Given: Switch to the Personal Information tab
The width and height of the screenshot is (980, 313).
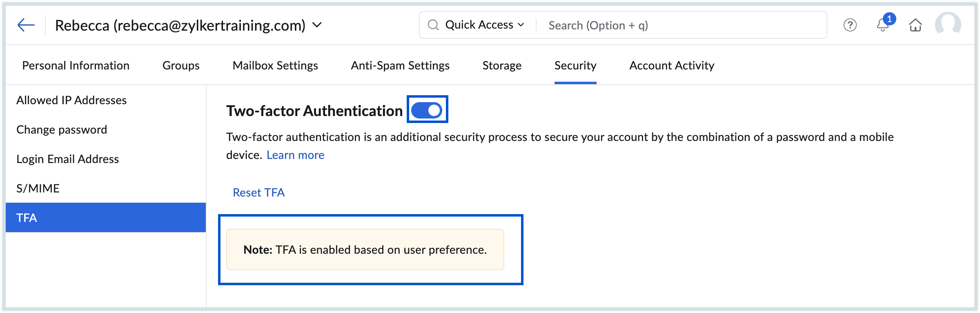Looking at the screenshot, I should point(76,66).
